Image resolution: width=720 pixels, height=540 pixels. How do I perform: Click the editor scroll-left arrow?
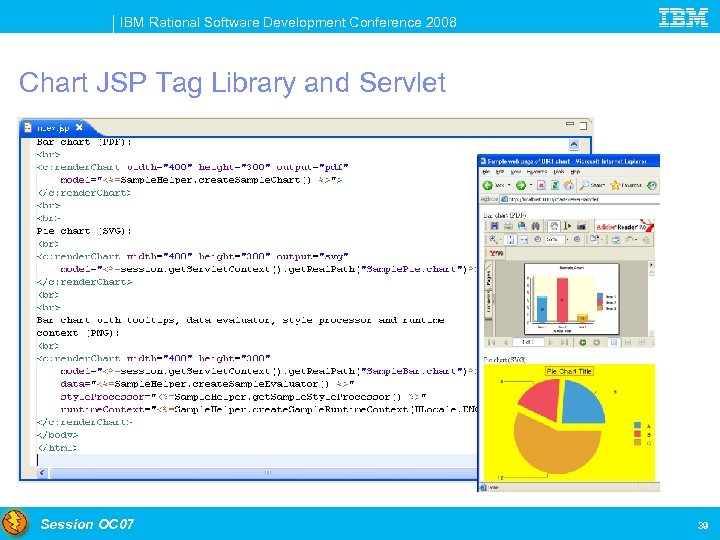42,472
